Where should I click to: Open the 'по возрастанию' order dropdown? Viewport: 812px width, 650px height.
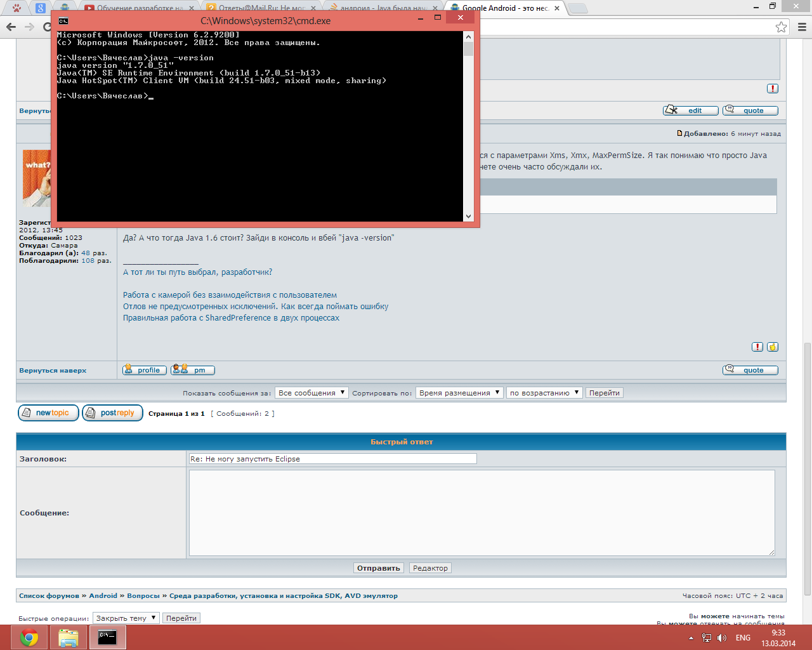(544, 393)
